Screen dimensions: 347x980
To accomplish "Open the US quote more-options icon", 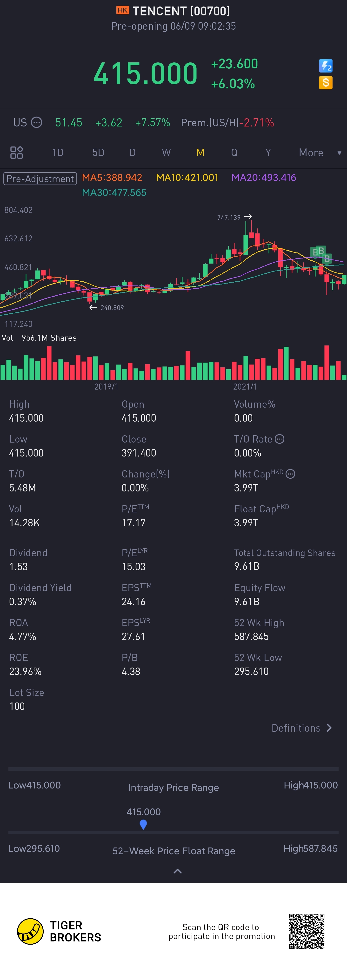I will click(x=37, y=122).
